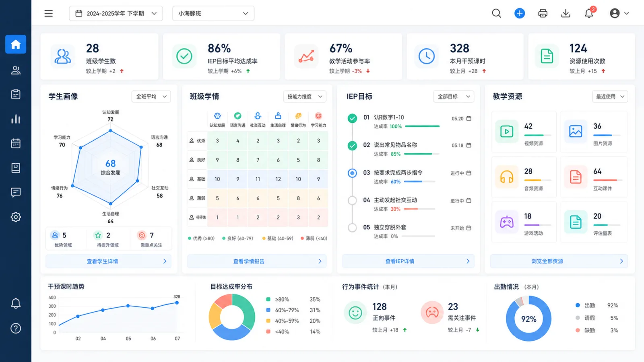
Task: Click the 正向事件 128 smiley icon
Action: click(x=355, y=313)
